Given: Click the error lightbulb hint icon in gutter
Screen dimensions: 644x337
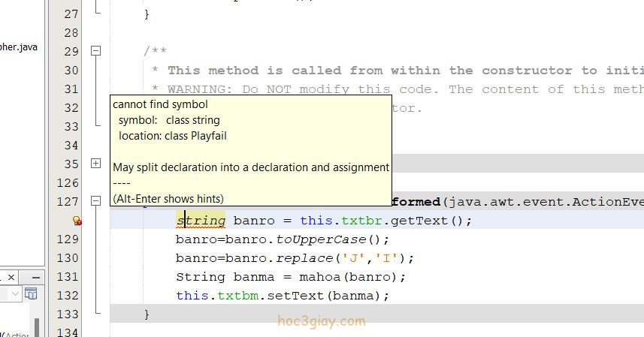Looking at the screenshot, I should (x=77, y=221).
